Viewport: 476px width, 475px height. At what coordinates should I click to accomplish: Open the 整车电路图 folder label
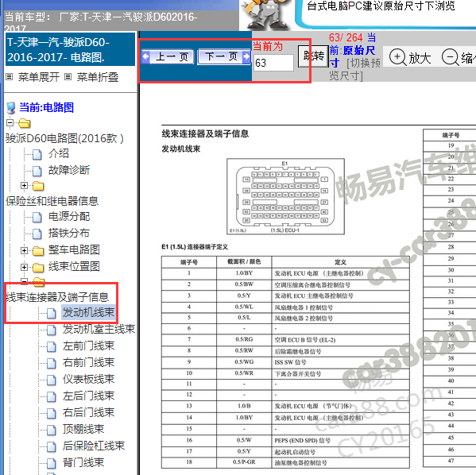point(74,249)
